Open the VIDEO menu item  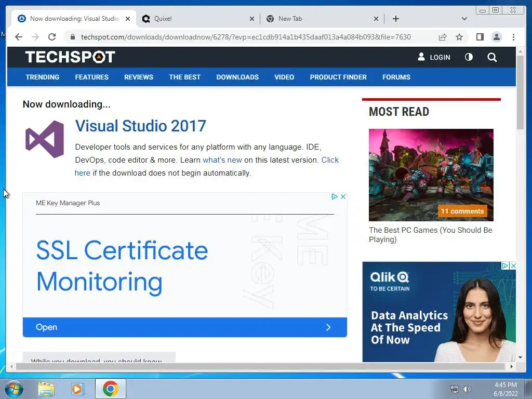coord(284,77)
